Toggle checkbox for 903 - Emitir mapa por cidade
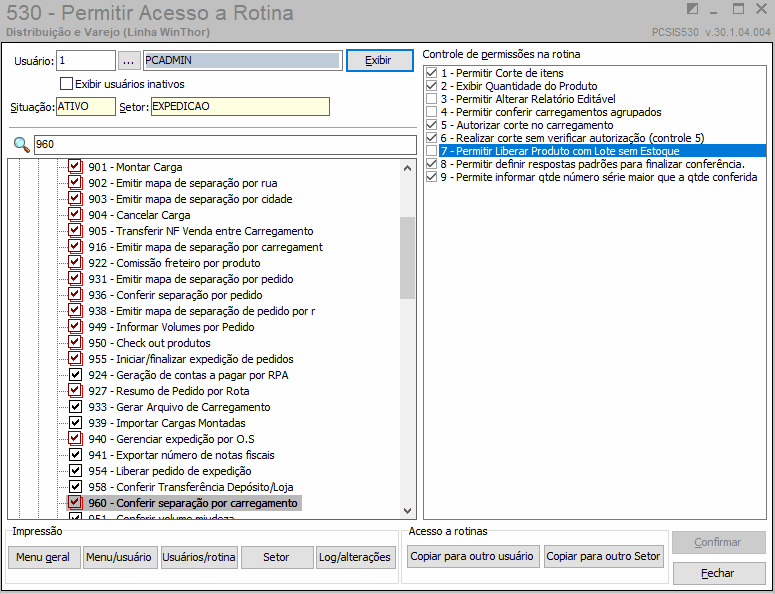This screenshot has width=775, height=594. pyautogui.click(x=75, y=199)
